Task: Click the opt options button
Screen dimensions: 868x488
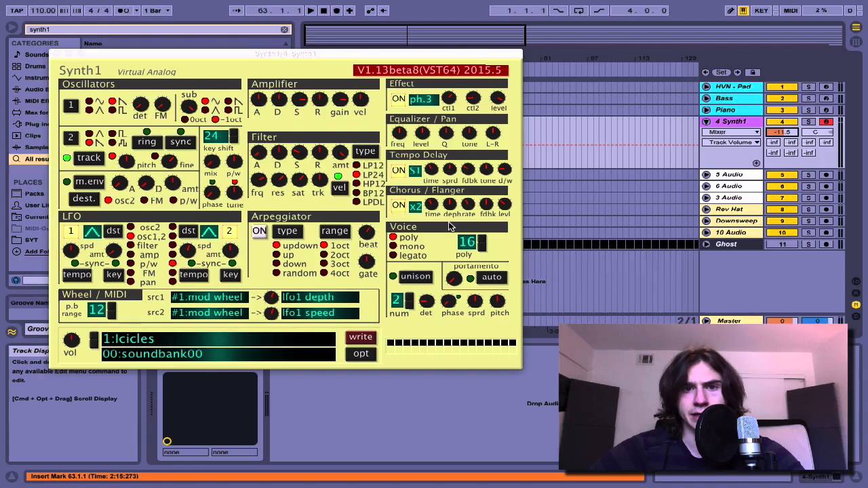Action: pyautogui.click(x=361, y=353)
